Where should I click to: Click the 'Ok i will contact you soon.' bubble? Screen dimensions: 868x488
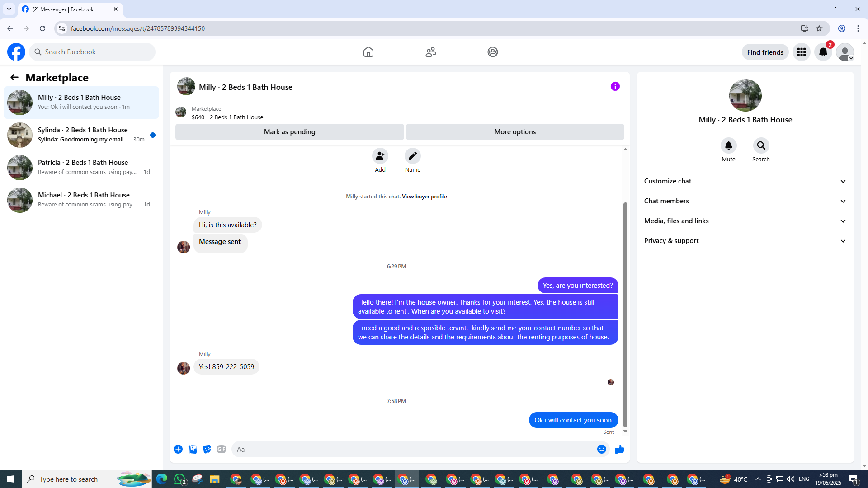click(x=574, y=420)
